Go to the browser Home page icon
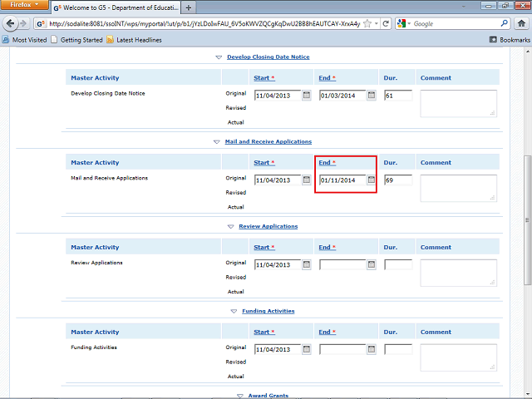This screenshot has width=532, height=399. [521, 23]
